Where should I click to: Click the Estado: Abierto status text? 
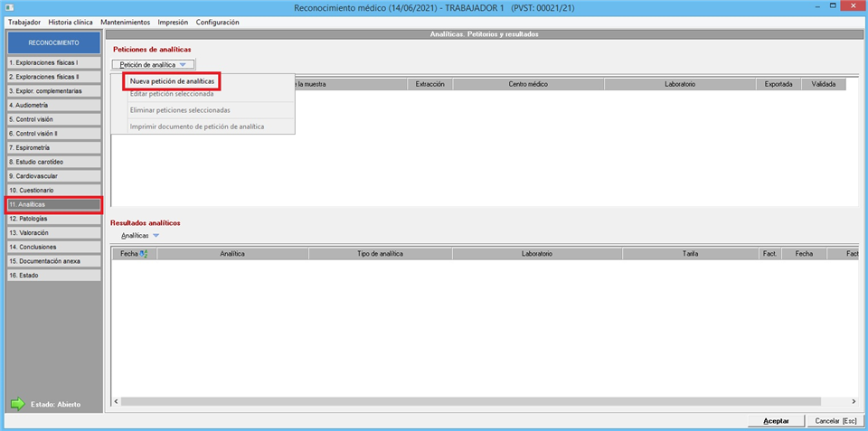pyautogui.click(x=55, y=405)
